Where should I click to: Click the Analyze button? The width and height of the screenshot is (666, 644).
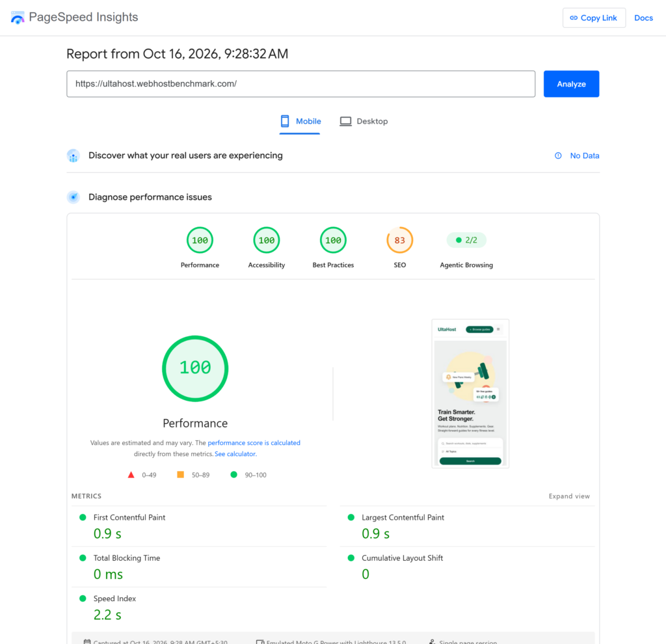(571, 84)
